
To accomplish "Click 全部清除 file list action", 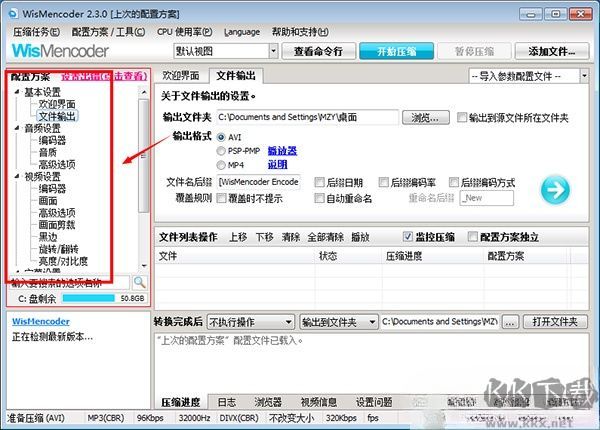I will coord(326,237).
